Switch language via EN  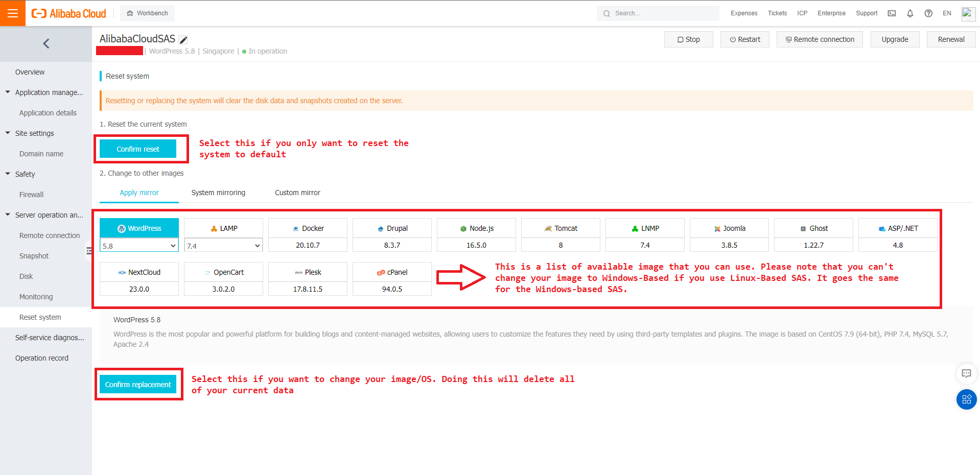tap(947, 13)
